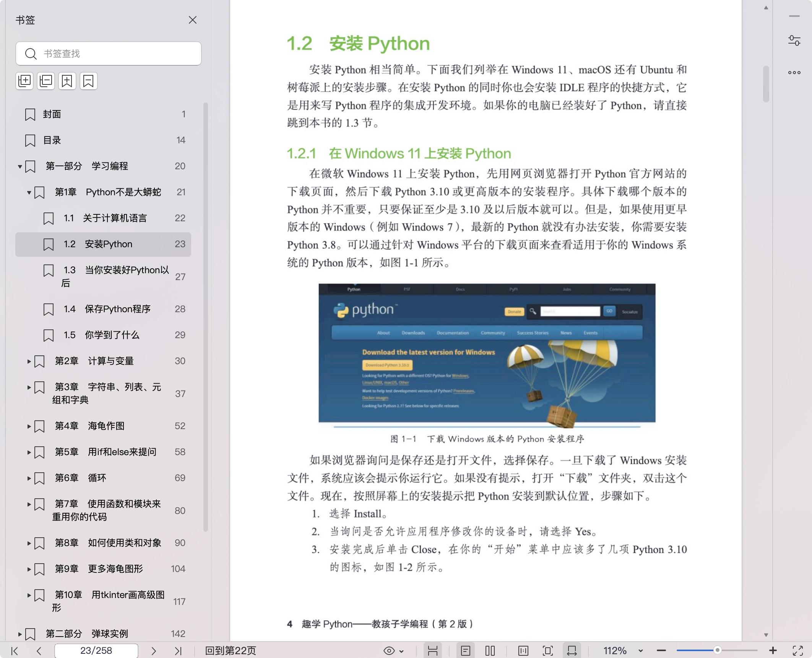812x658 pixels.
Task: Click the bookmark panel scrollbar
Action: (206, 317)
